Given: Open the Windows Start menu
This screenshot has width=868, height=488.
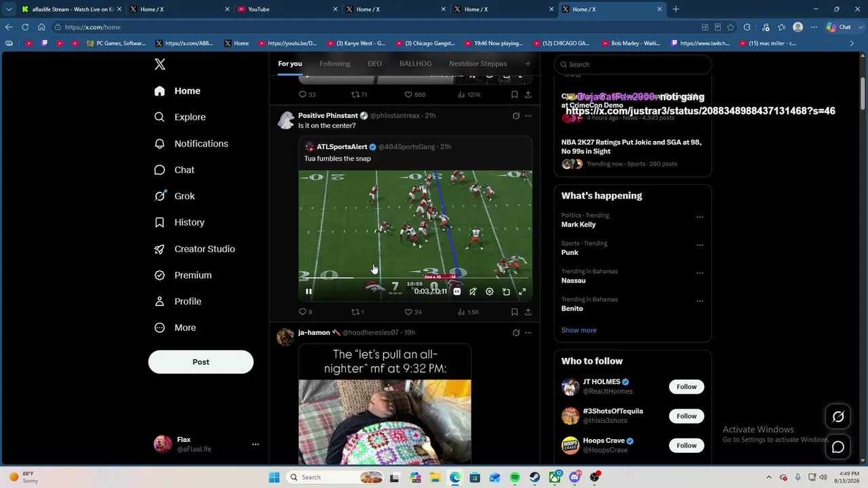Looking at the screenshot, I should tap(274, 477).
